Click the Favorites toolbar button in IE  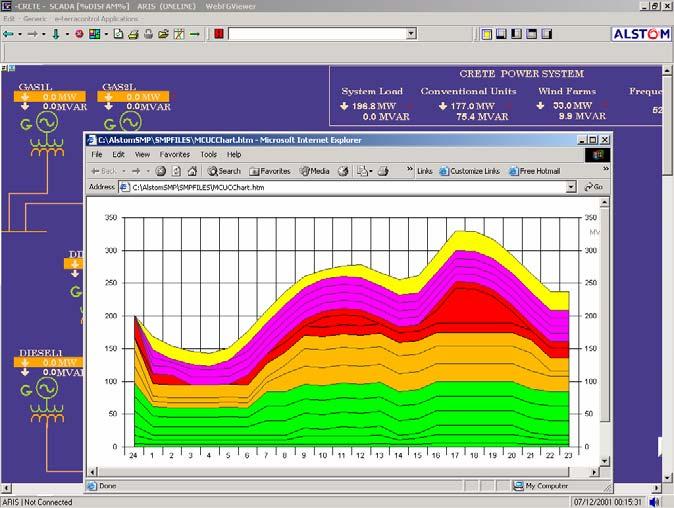coord(270,171)
